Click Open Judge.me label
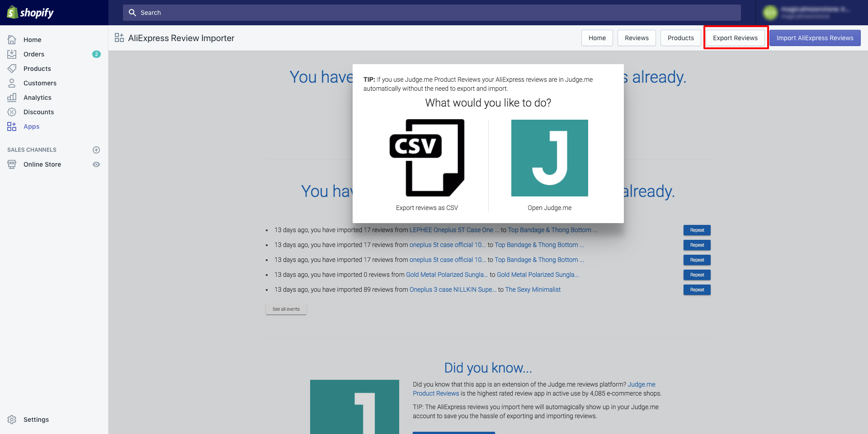The height and width of the screenshot is (434, 868). pyautogui.click(x=550, y=208)
